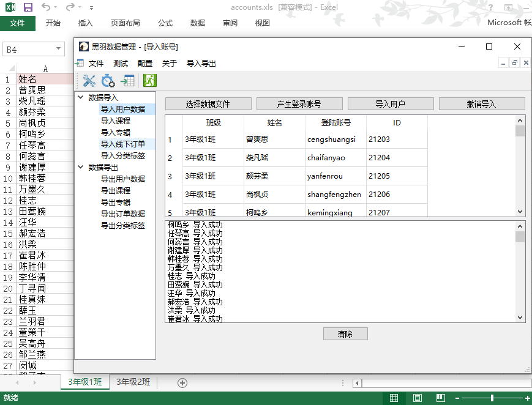Open the Excel 文件 tab
Screen dimensions: 532x405
[17, 23]
